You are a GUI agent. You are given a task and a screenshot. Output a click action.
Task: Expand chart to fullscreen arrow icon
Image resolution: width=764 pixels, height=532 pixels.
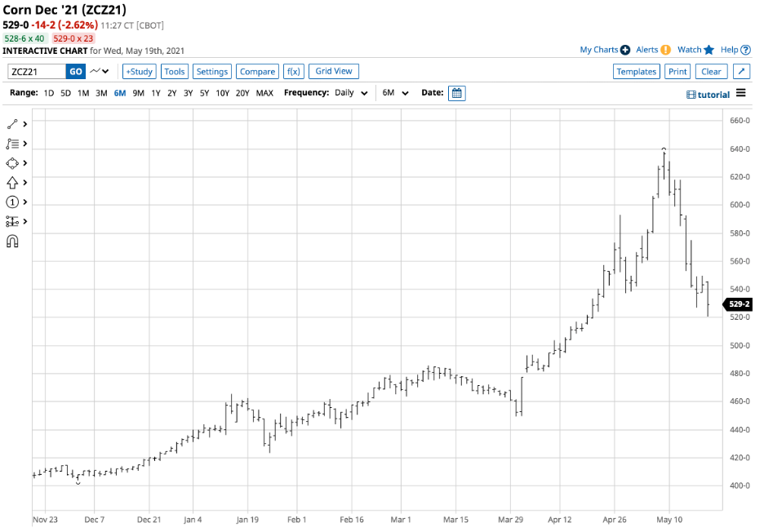741,72
